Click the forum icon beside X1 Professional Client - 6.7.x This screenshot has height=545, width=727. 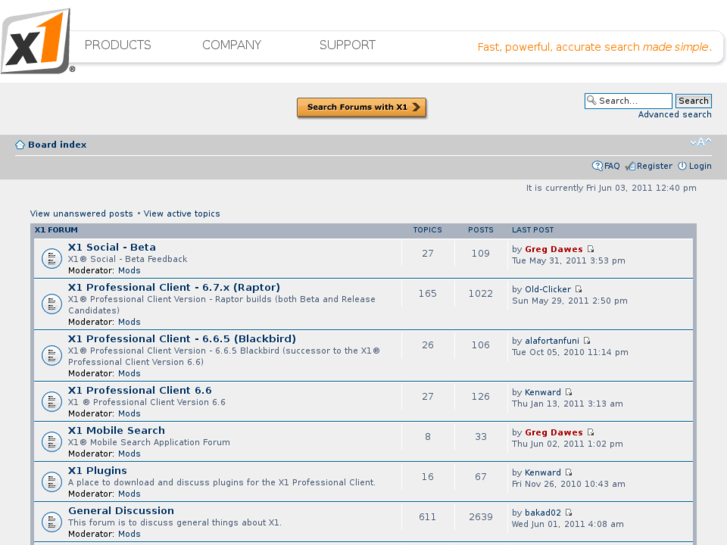[51, 304]
